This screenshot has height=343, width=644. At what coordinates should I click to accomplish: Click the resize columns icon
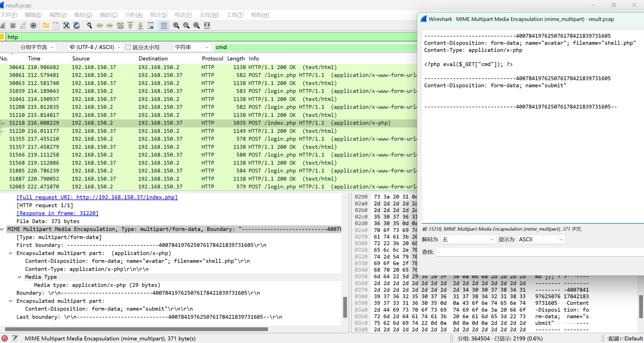[207, 26]
